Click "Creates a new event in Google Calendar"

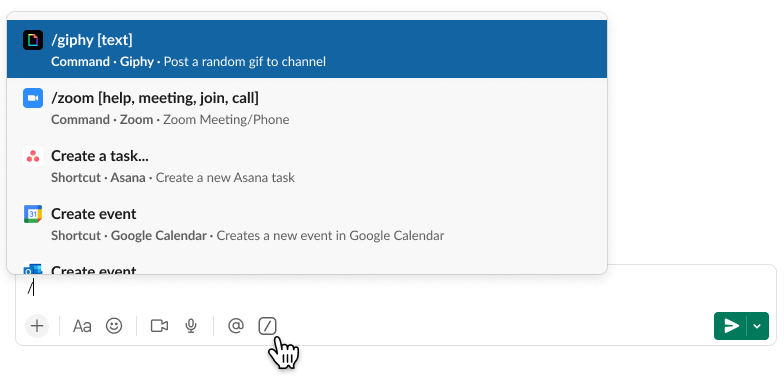point(330,236)
